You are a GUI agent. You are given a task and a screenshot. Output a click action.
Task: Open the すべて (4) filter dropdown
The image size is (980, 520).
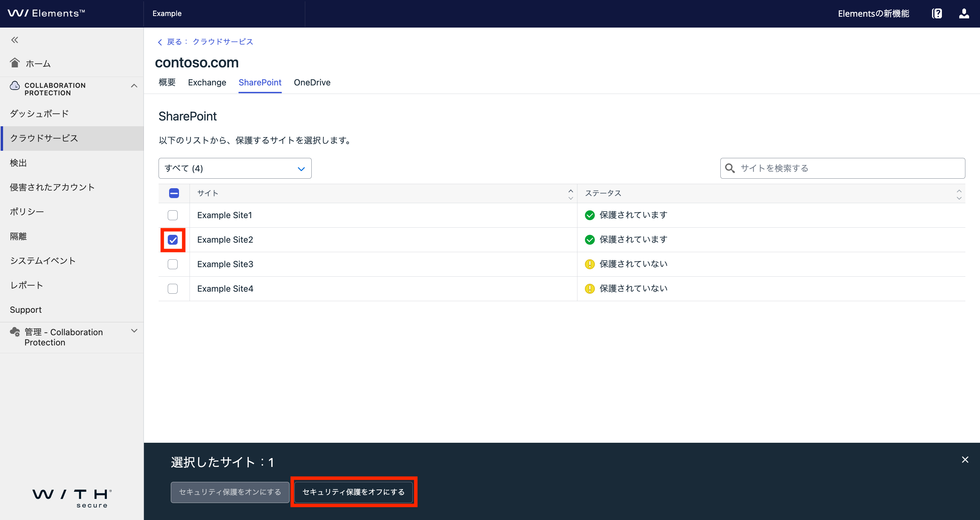tap(235, 168)
